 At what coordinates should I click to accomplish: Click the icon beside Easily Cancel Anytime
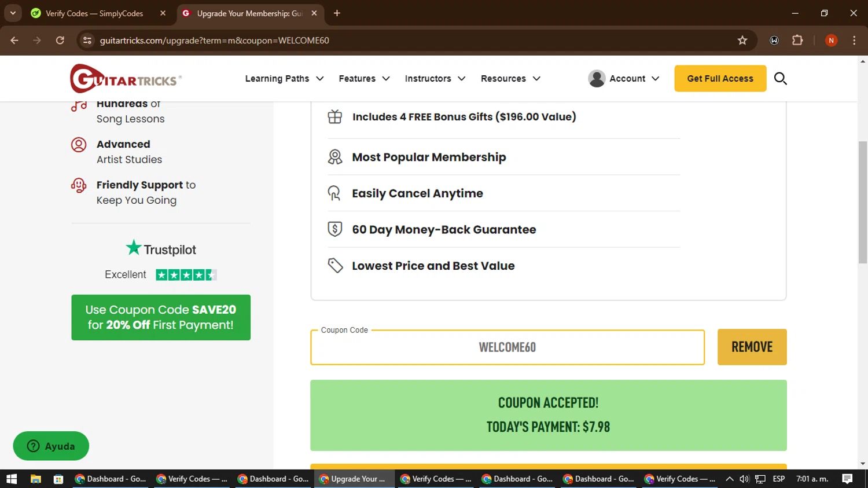[x=334, y=193]
